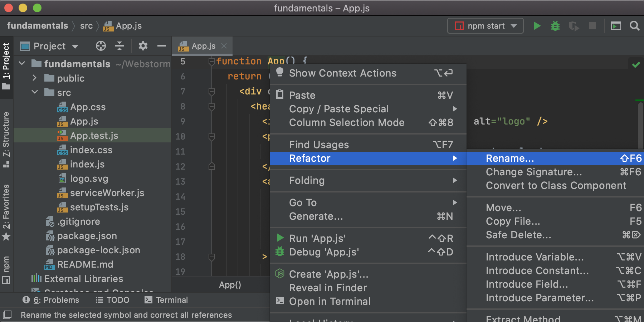Hide the Project tool window

click(161, 46)
